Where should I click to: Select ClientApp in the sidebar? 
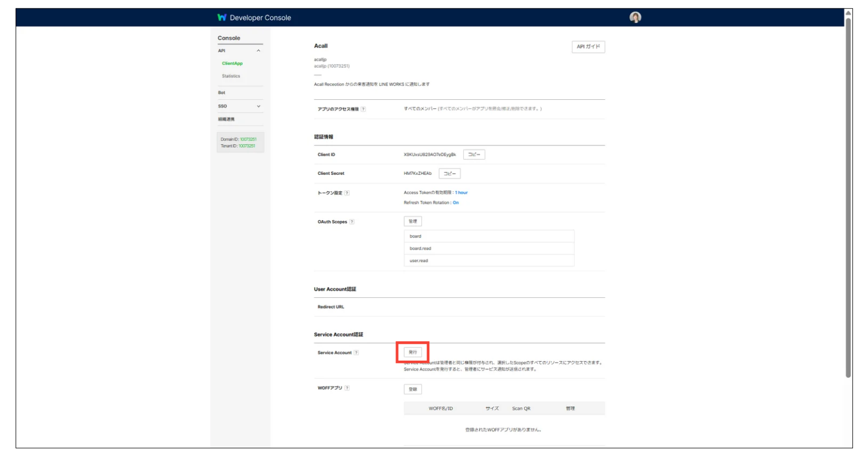click(232, 64)
